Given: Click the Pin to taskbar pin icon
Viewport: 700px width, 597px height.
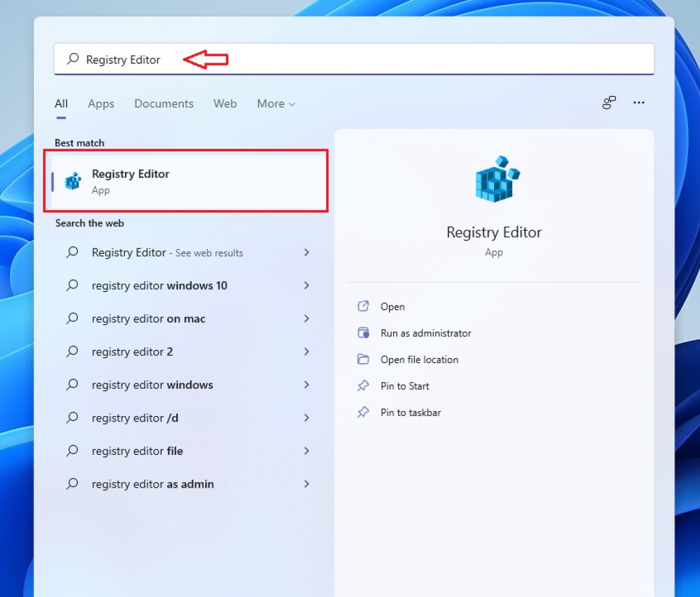Looking at the screenshot, I should (363, 412).
